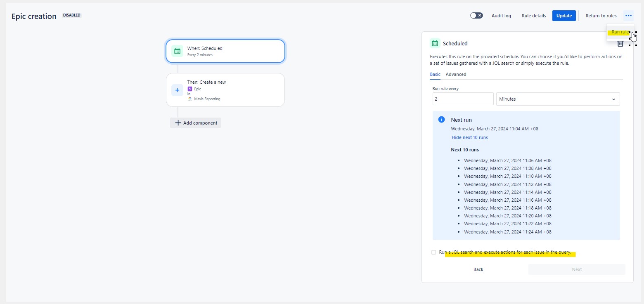Click the Next run date 11:04 AM text
The image size is (644, 304).
[x=495, y=129]
